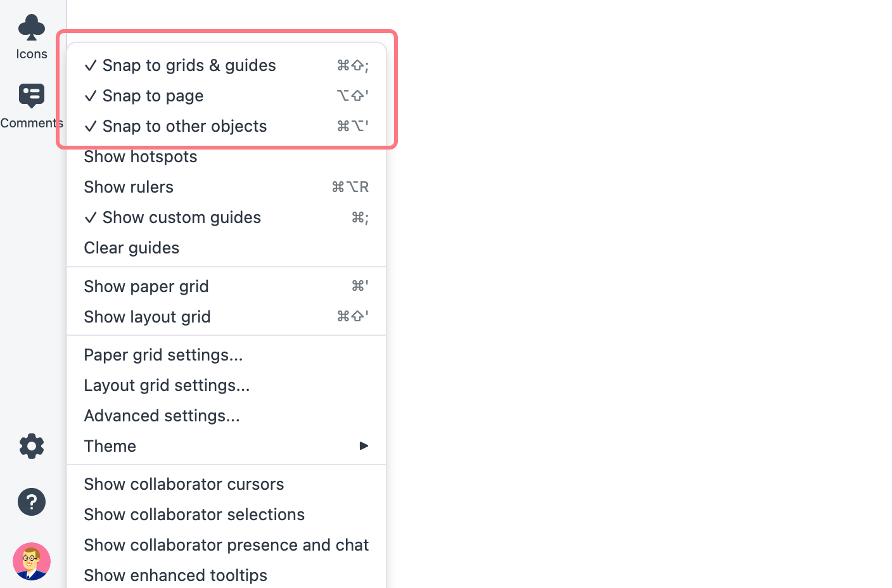Uncheck Snap to page

click(226, 96)
